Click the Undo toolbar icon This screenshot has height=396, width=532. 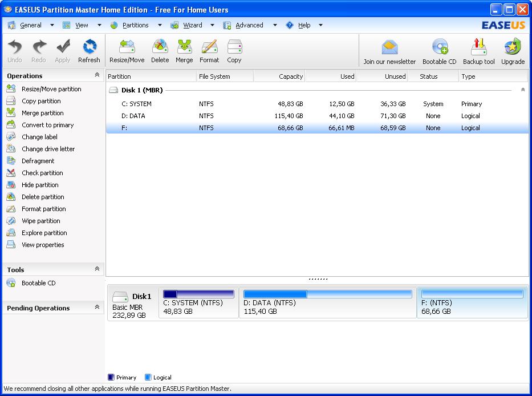15,47
